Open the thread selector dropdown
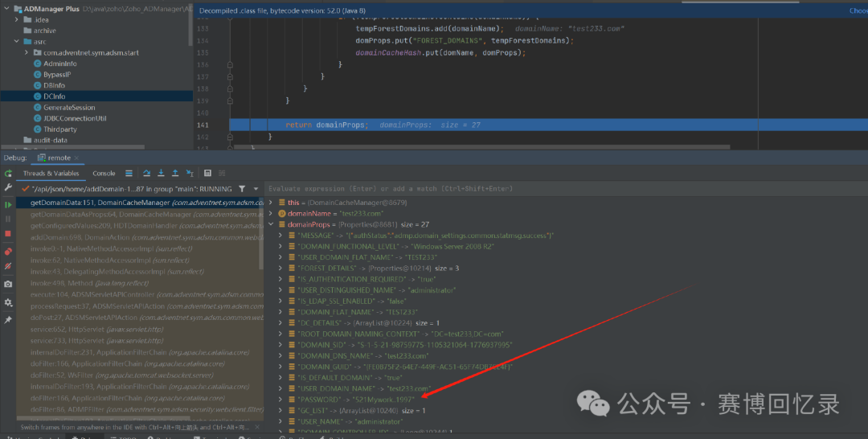This screenshot has width=868, height=439. pos(256,189)
